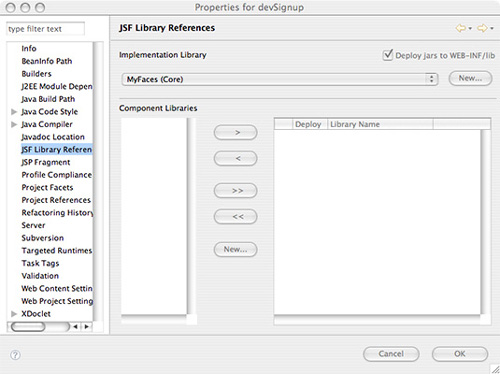The height and width of the screenshot is (374, 500).
Task: Select Java Build Path item
Action: [48, 99]
